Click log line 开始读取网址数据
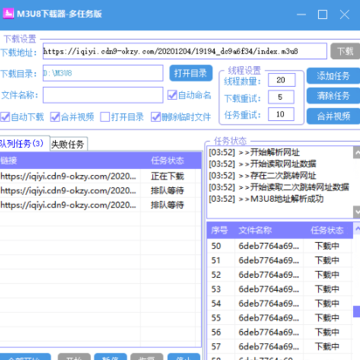The image size is (360, 360). 263,164
